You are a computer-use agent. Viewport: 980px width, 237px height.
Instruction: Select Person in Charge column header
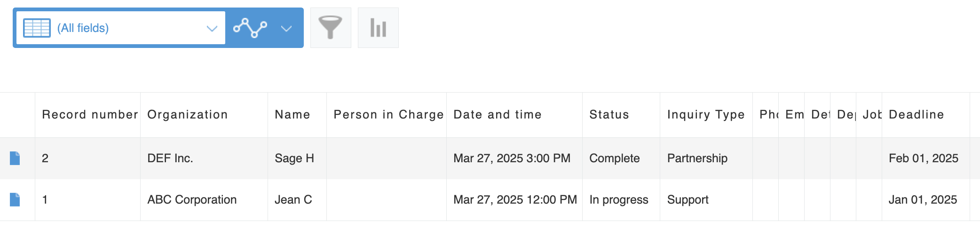(388, 115)
